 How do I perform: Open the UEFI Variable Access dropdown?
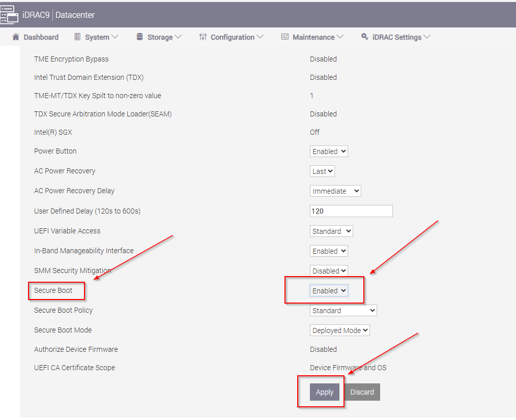331,231
